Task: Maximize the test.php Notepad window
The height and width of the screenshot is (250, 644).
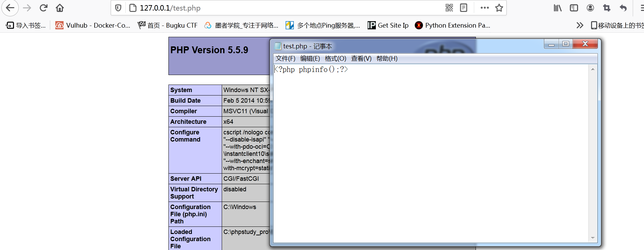Action: tap(566, 44)
